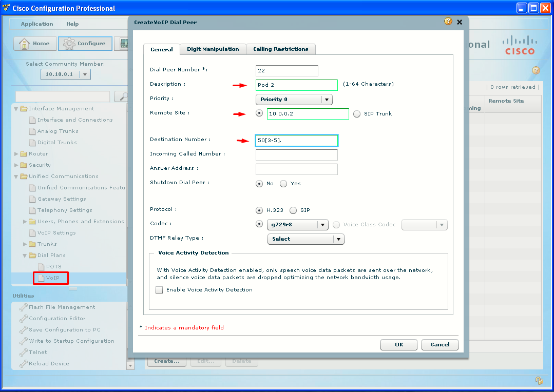Open the Application menu

(x=37, y=24)
